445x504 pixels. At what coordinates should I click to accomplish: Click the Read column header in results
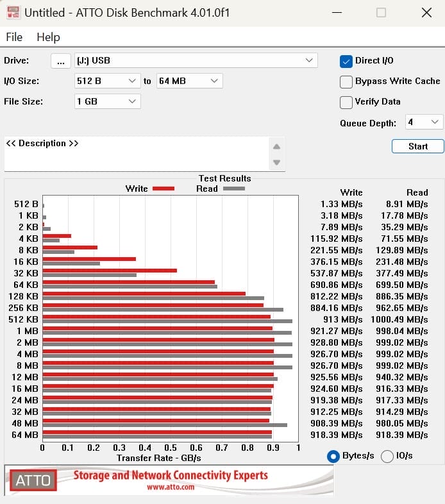click(x=417, y=192)
